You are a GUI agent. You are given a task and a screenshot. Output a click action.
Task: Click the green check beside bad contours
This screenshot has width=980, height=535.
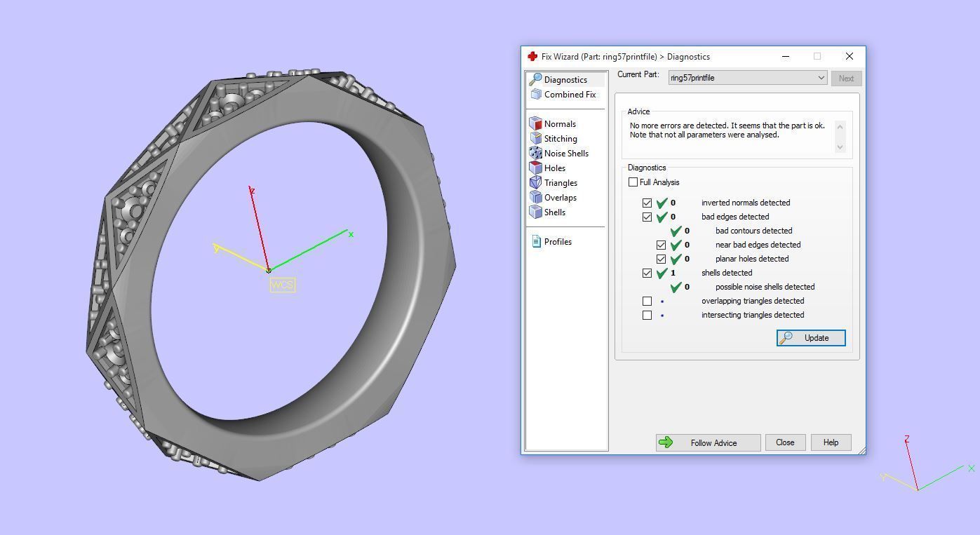pos(676,231)
